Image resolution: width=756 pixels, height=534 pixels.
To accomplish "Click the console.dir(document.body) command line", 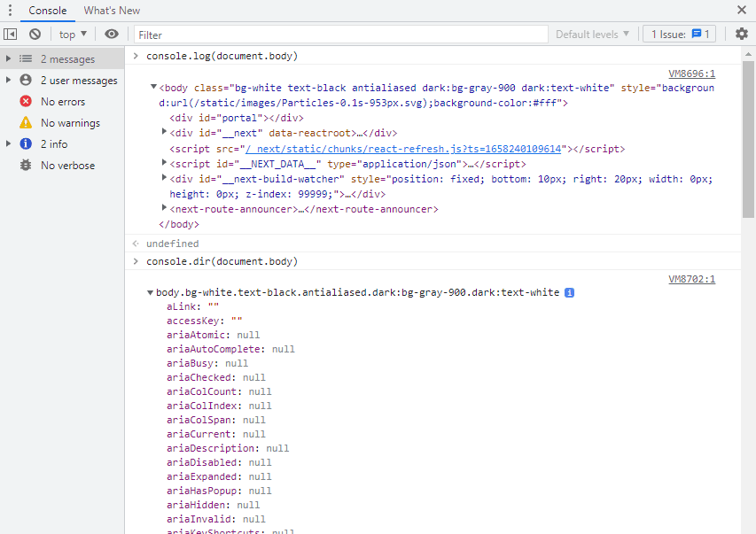I will coord(222,261).
